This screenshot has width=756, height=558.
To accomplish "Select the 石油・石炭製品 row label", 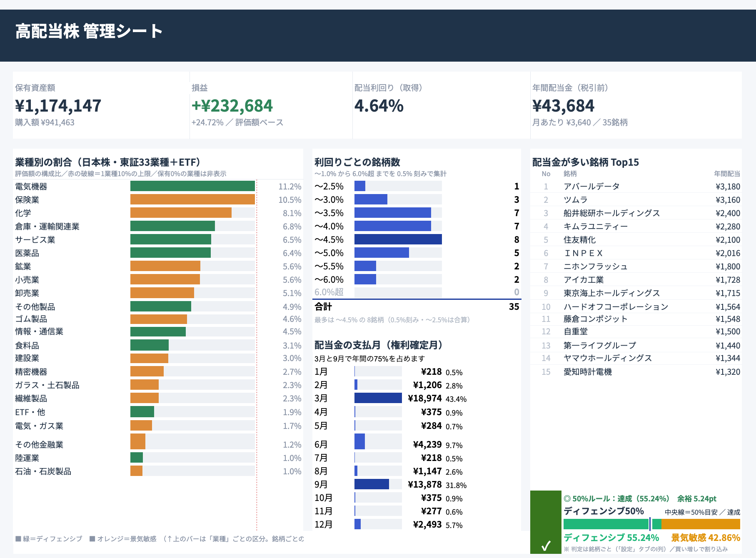I will click(x=43, y=471).
